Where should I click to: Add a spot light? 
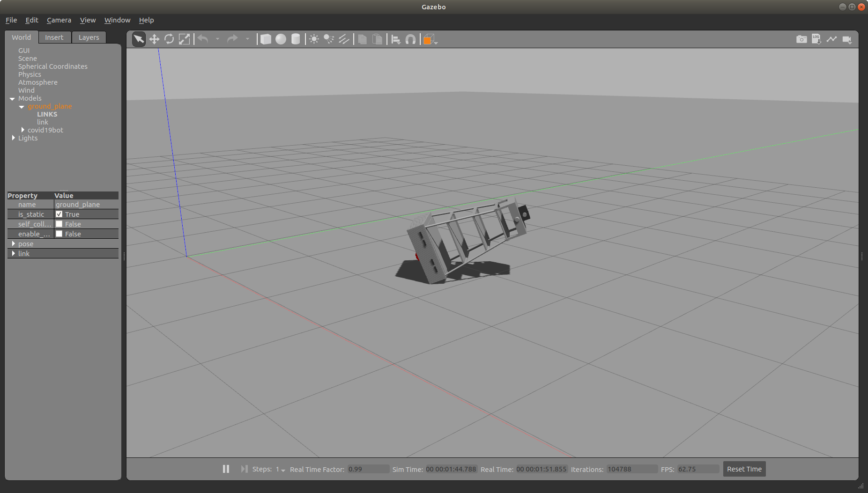(329, 39)
